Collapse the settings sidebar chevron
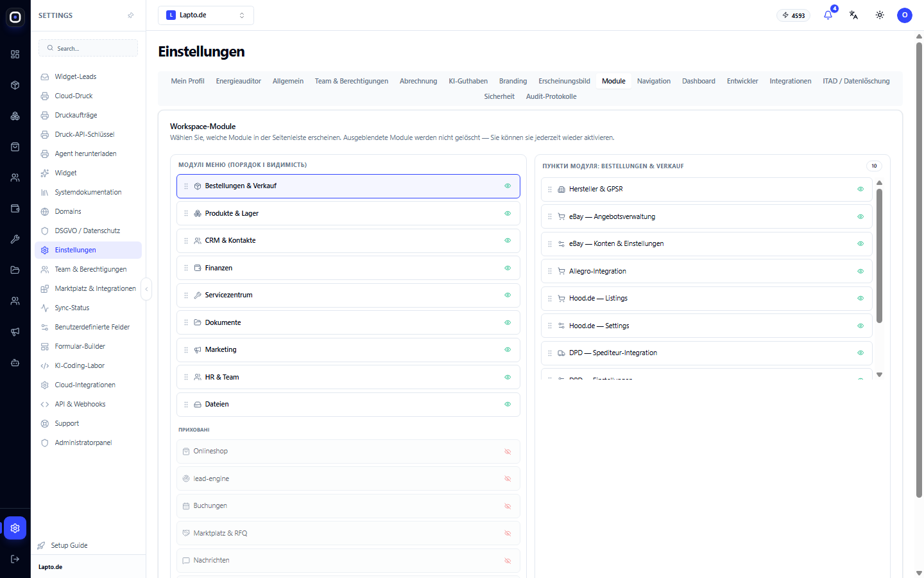Viewport: 924px width, 578px height. [x=146, y=290]
